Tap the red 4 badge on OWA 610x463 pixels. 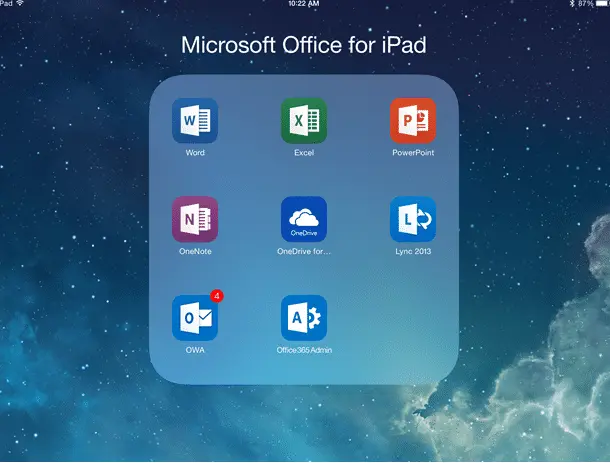pyautogui.click(x=217, y=296)
